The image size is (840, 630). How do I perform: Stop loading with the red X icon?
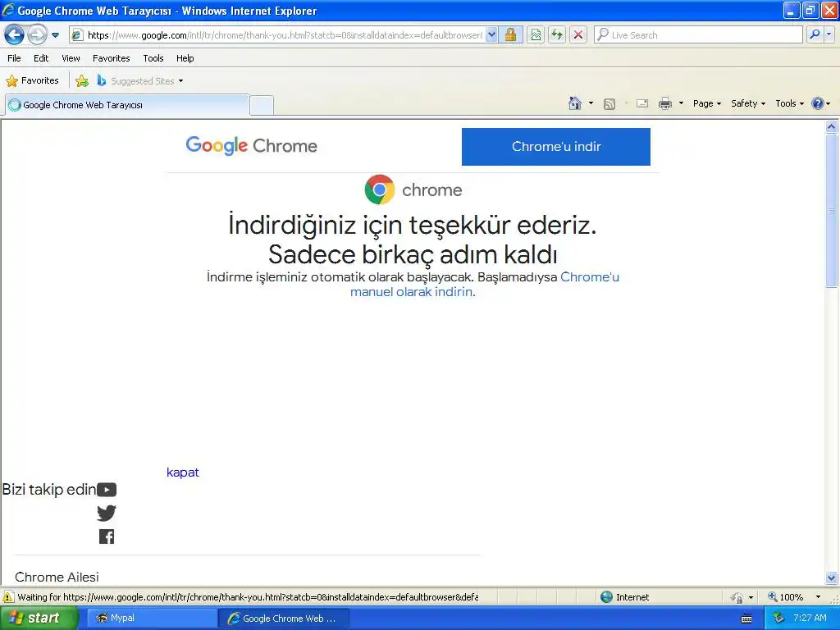[x=578, y=35]
